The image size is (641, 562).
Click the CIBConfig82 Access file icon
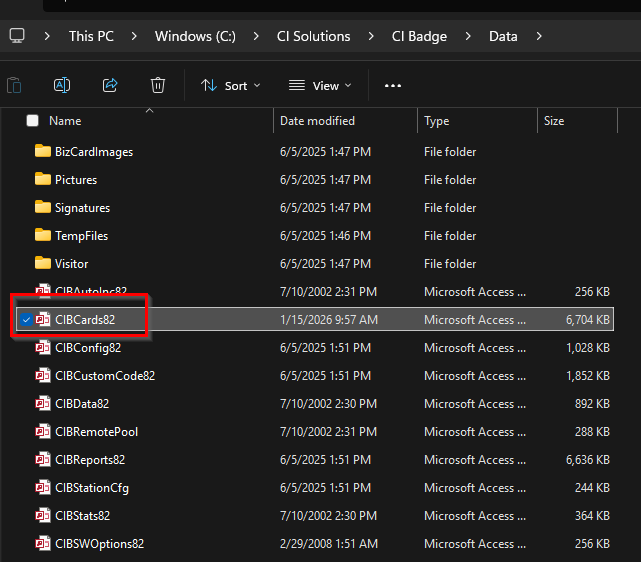[x=43, y=347]
